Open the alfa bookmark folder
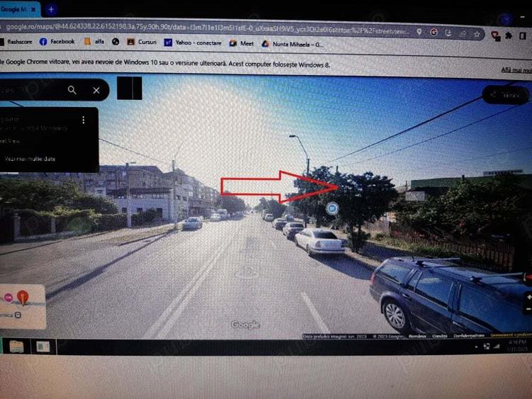This screenshot has width=532, height=399. tap(94, 42)
